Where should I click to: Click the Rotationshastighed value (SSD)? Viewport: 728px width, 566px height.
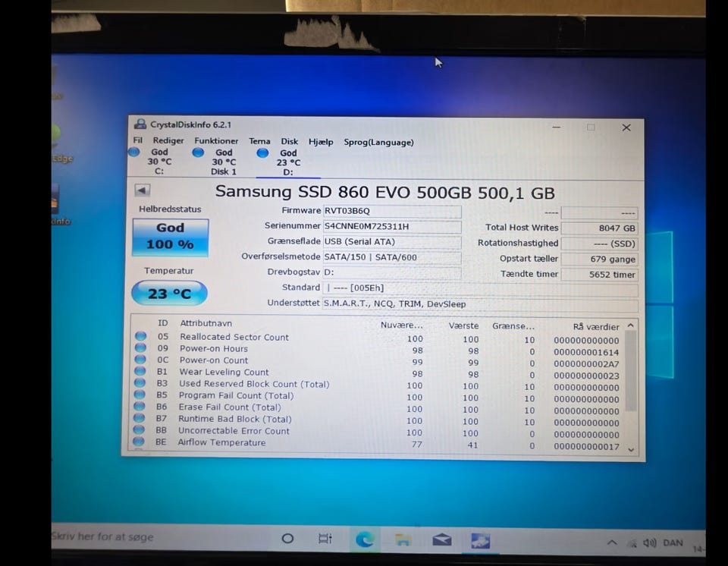pos(599,244)
